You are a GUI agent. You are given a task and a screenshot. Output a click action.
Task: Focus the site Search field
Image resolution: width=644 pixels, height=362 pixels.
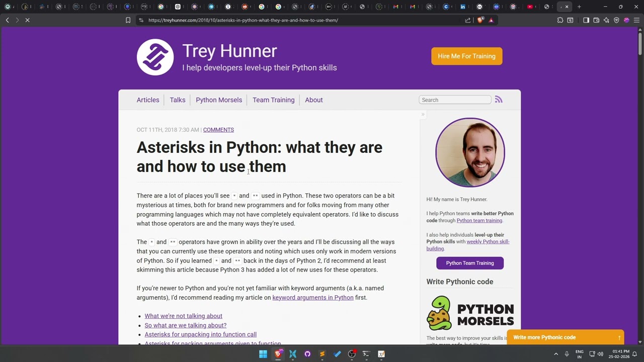coord(455,100)
